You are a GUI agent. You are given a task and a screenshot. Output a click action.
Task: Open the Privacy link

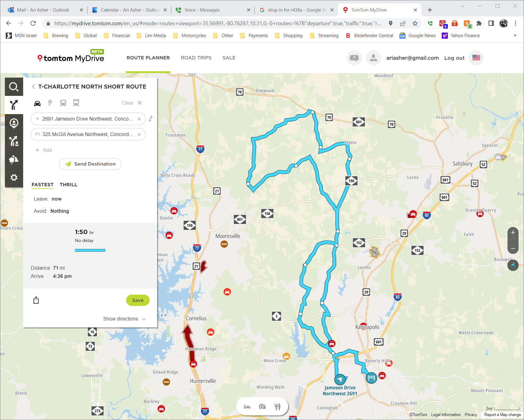471,415
